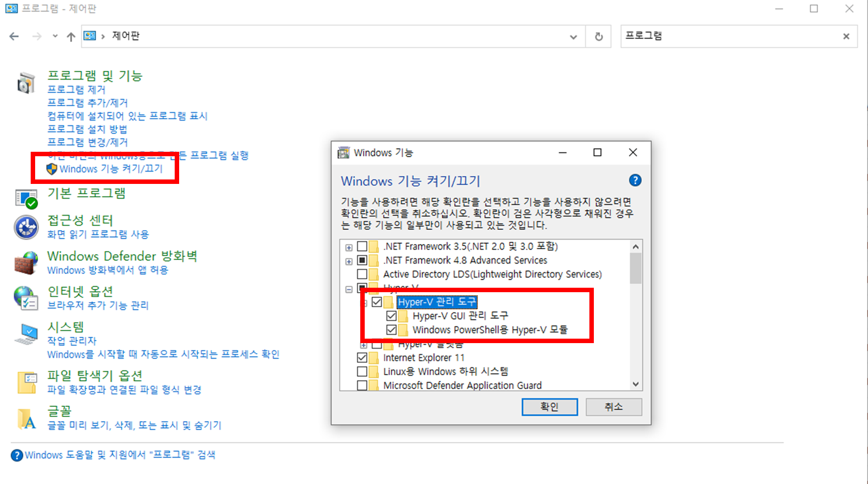Click the System (시스템) computer icon
This screenshot has width=868, height=484.
tap(26, 334)
